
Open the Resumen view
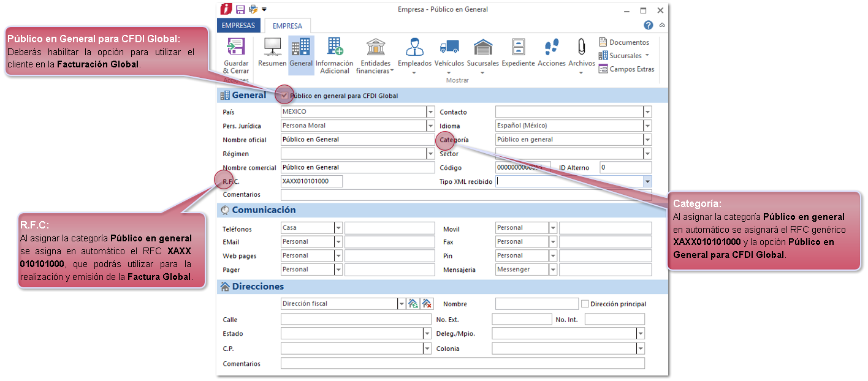click(x=272, y=47)
